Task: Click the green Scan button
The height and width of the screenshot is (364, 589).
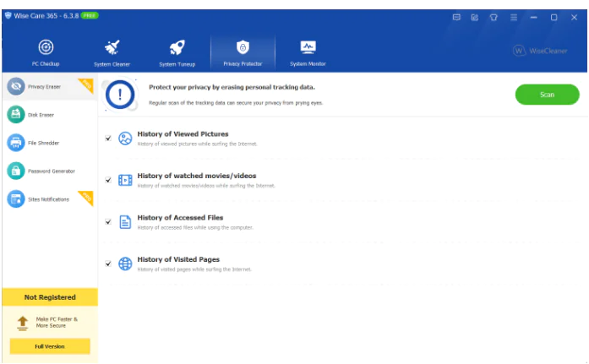Action: tap(547, 95)
